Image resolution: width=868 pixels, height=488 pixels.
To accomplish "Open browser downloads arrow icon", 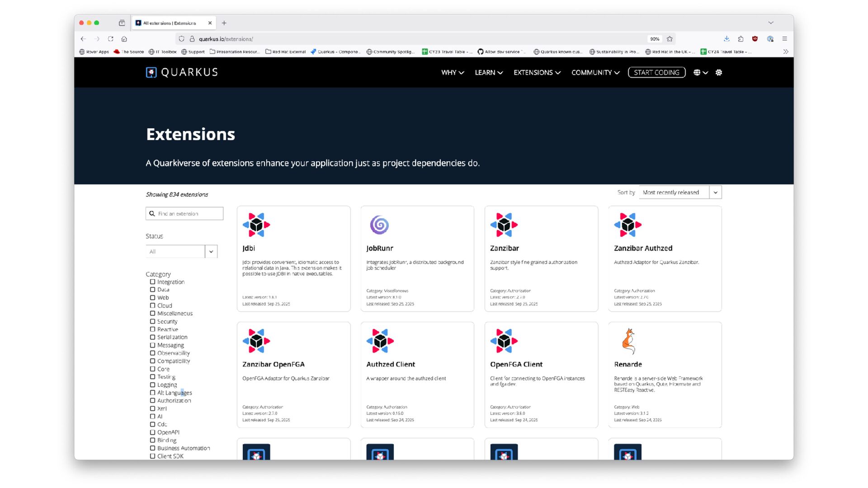I will click(726, 39).
